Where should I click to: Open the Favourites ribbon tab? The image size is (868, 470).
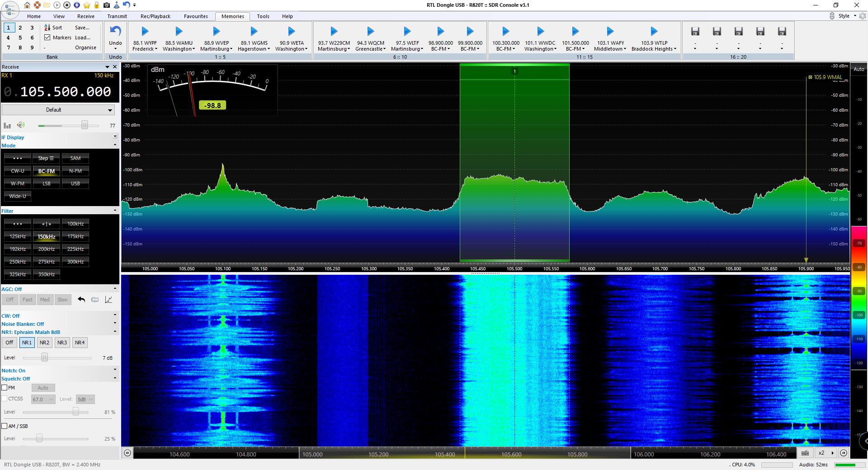coord(196,16)
